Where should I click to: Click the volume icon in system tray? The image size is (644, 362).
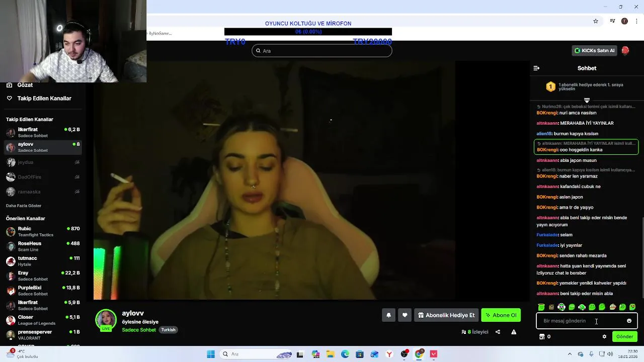610,354
